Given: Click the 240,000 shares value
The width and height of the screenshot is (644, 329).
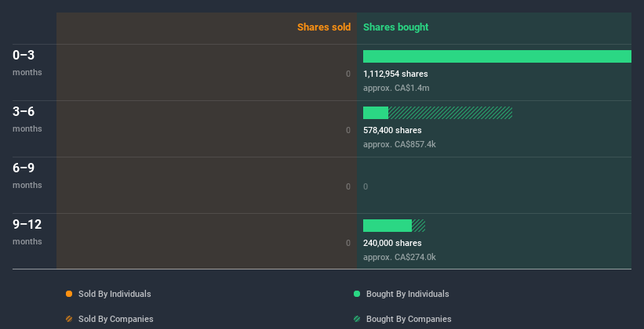Looking at the screenshot, I should [392, 244].
